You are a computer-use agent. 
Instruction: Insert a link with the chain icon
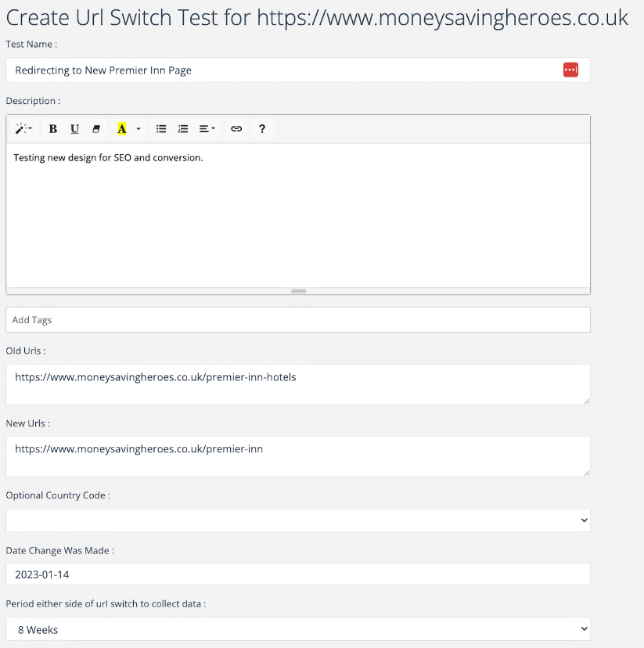pyautogui.click(x=236, y=129)
